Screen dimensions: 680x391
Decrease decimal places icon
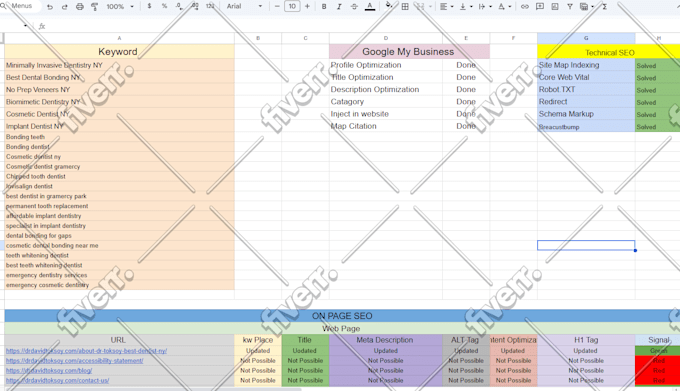point(179,6)
